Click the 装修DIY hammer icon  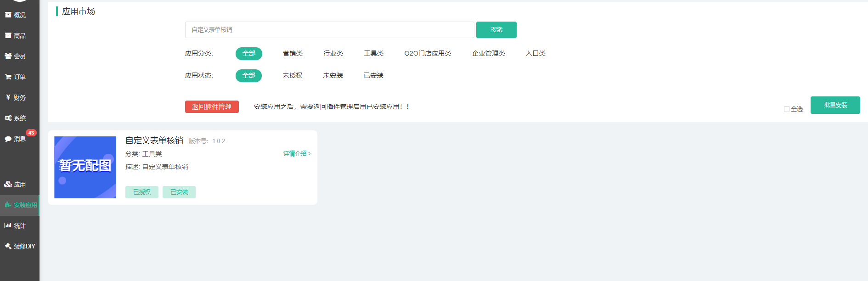(8, 246)
